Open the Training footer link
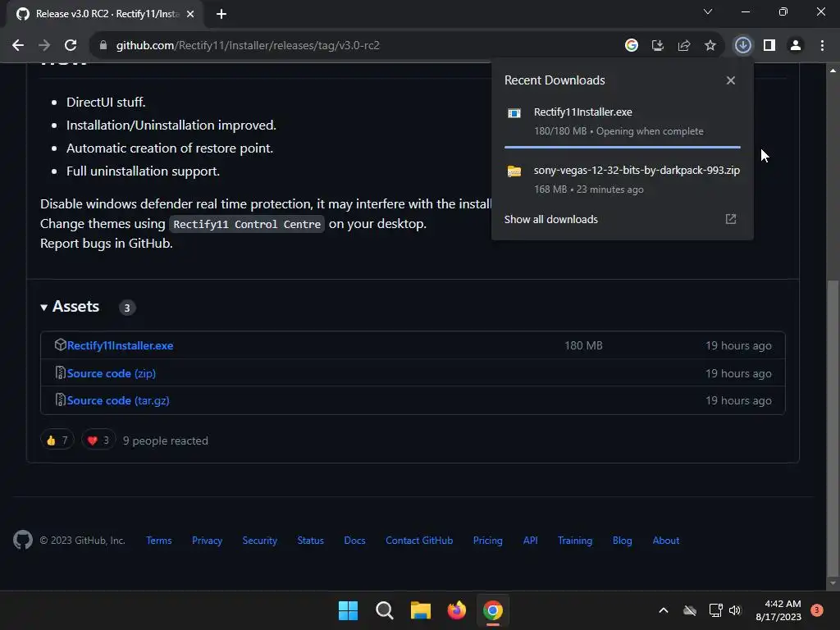 pyautogui.click(x=575, y=541)
